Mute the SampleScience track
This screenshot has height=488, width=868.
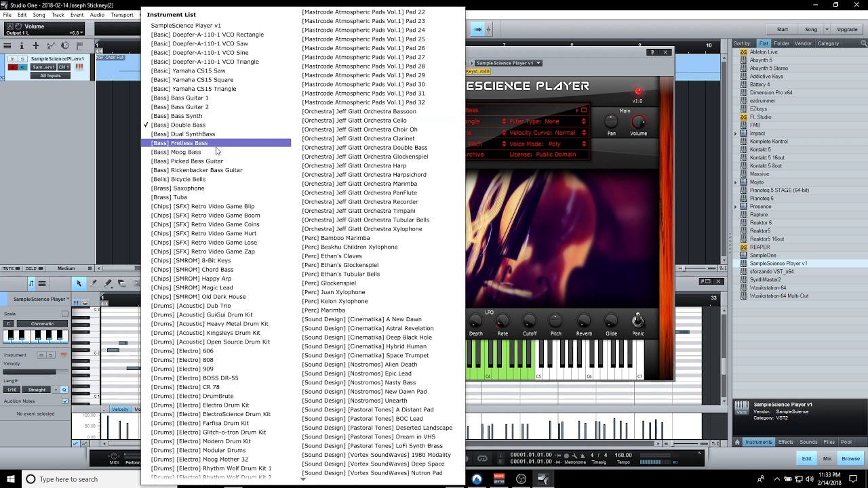click(12, 59)
